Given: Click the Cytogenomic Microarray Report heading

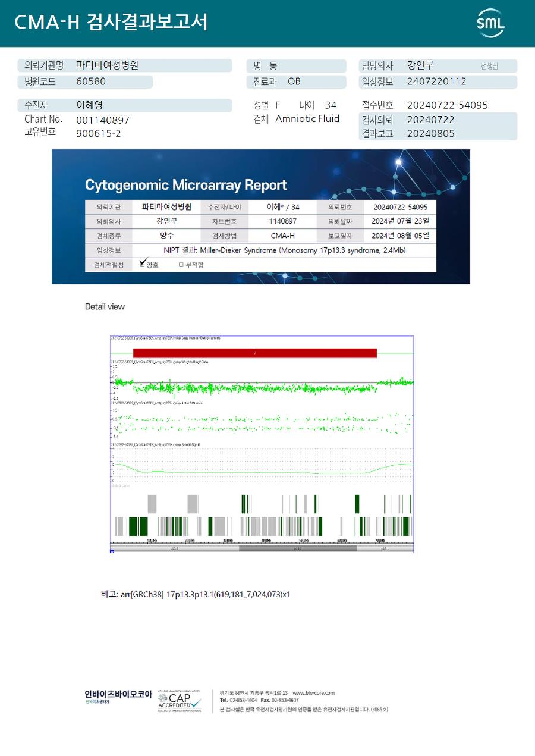Looking at the screenshot, I should [x=186, y=185].
